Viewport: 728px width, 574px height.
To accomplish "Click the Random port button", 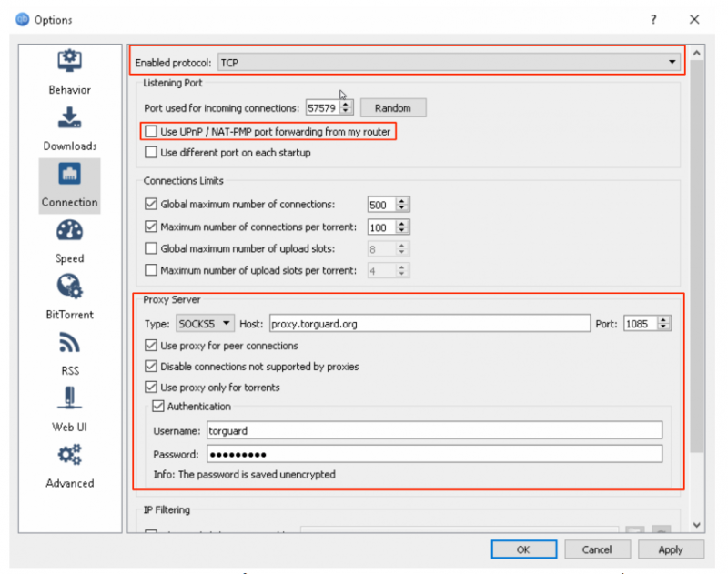I will (x=393, y=108).
